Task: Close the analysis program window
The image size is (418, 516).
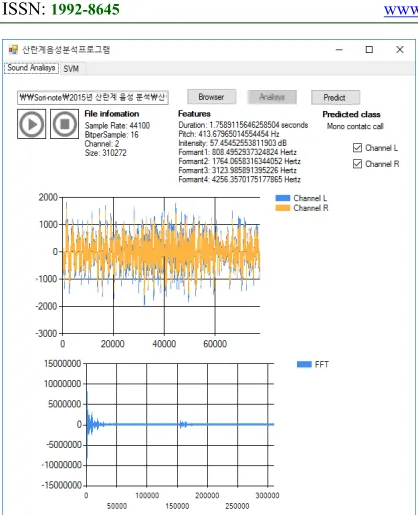Action: coord(400,50)
